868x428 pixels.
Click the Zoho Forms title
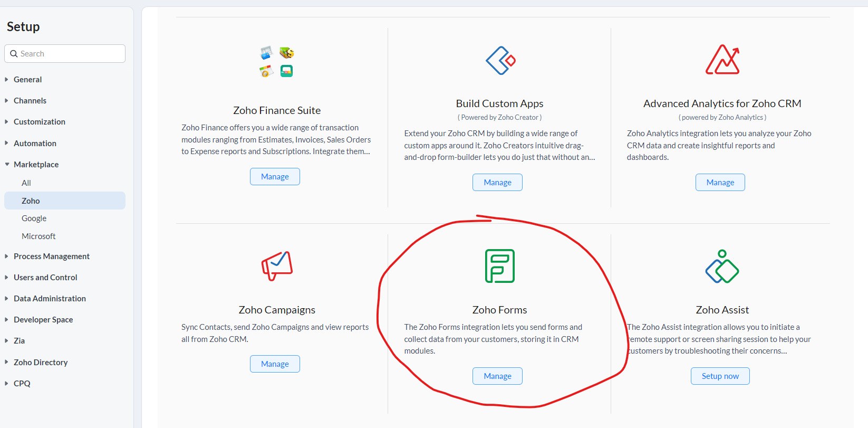coord(500,310)
